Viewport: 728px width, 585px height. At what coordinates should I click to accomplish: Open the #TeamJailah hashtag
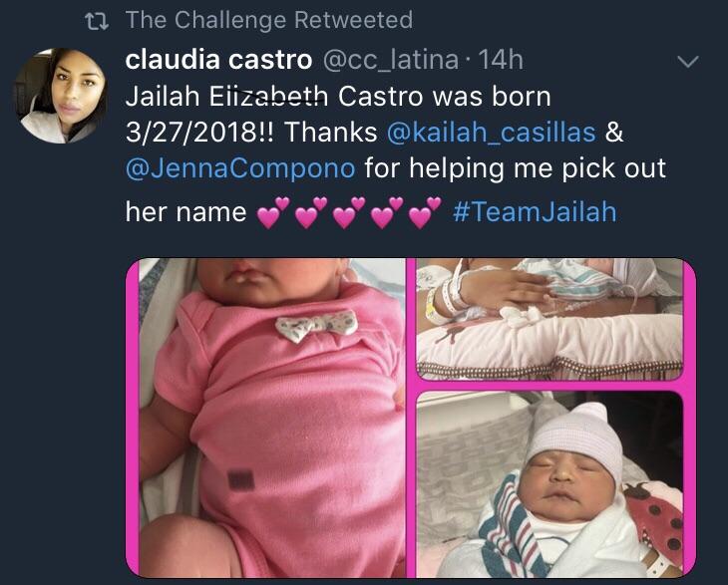click(x=535, y=211)
